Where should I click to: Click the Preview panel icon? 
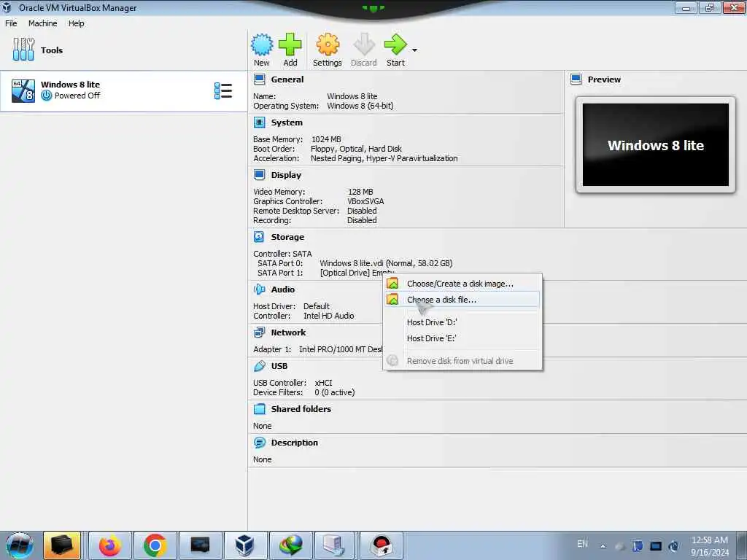tap(576, 79)
